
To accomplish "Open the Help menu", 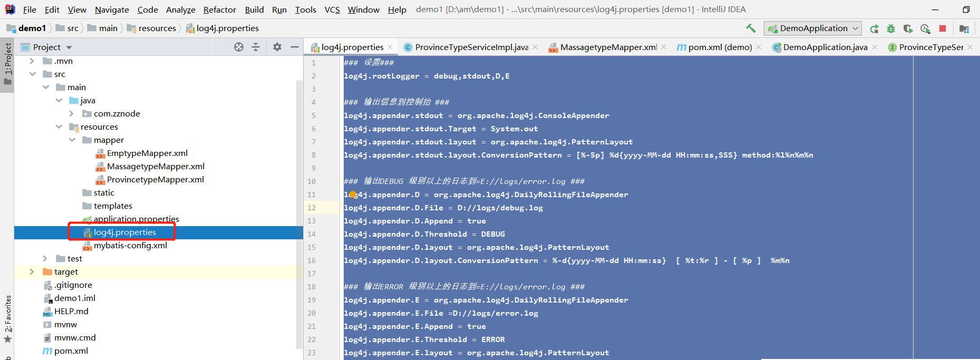I will (397, 9).
